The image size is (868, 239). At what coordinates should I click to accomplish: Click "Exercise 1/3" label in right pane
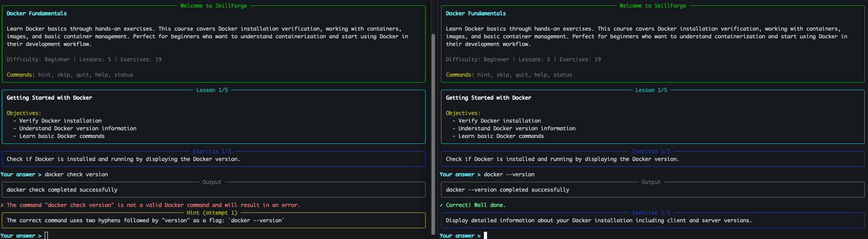click(651, 152)
